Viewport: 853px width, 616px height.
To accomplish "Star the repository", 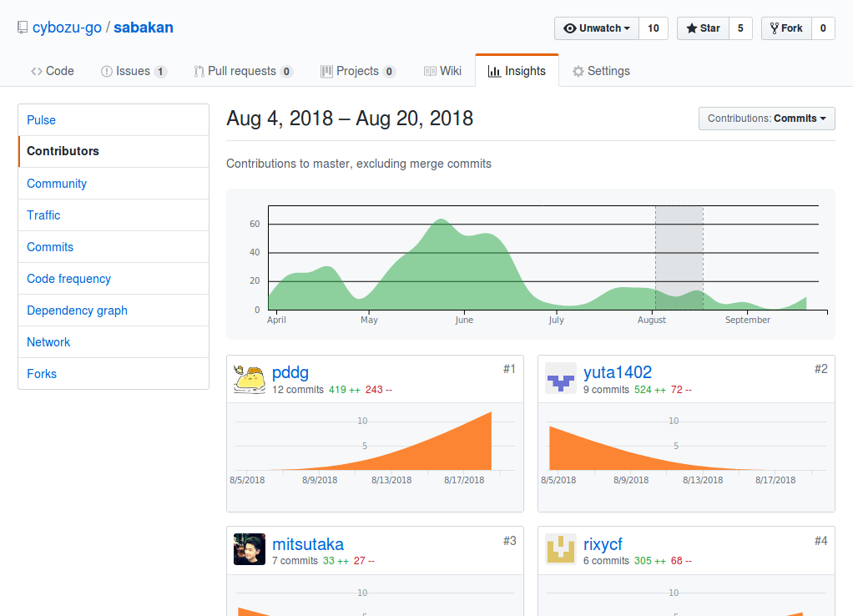I will [703, 28].
